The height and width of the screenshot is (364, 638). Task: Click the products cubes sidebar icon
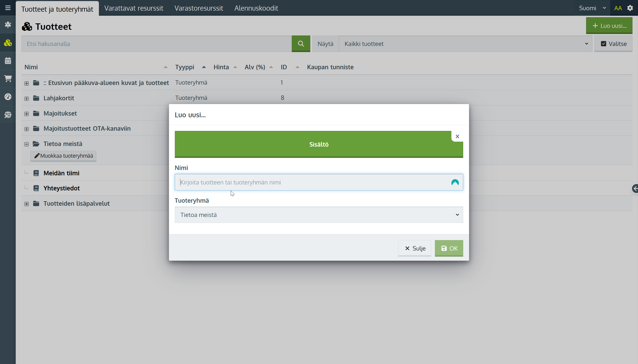[8, 43]
